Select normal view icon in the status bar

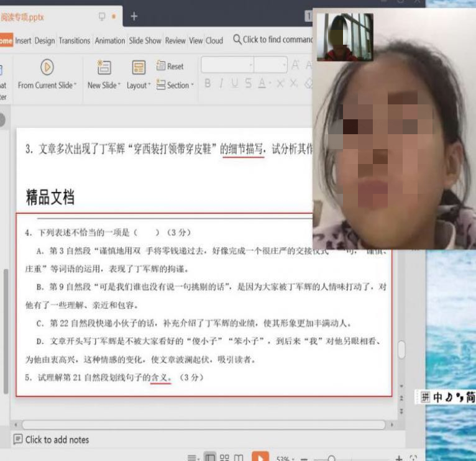[x=210, y=459]
